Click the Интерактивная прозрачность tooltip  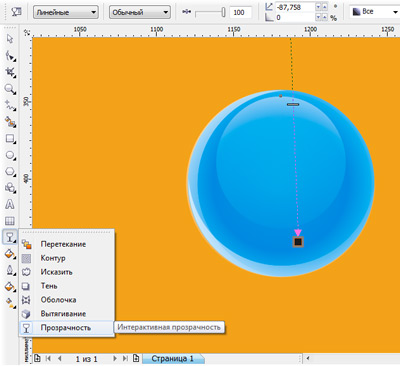pos(169,327)
